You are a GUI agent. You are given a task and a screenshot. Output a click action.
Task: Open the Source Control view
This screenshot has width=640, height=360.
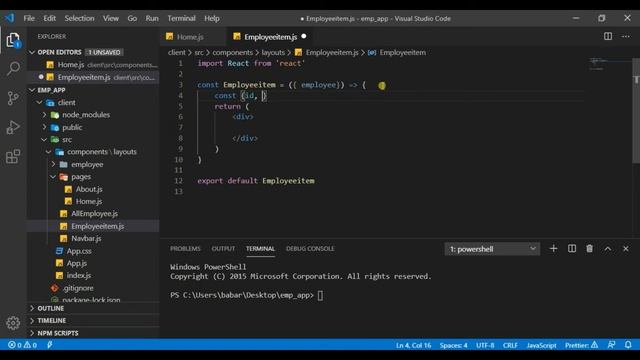pyautogui.click(x=13, y=98)
